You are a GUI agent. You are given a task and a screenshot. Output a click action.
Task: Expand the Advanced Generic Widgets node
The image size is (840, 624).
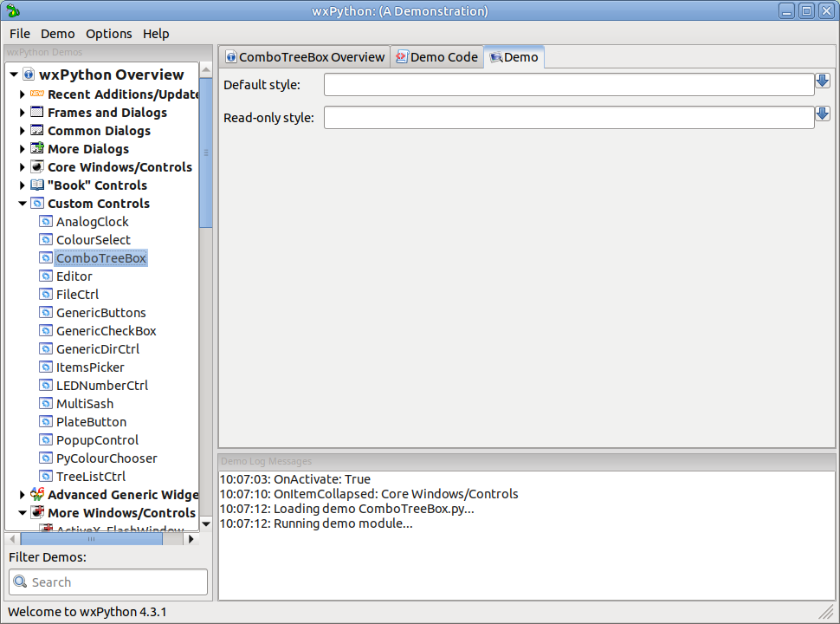[x=22, y=495]
